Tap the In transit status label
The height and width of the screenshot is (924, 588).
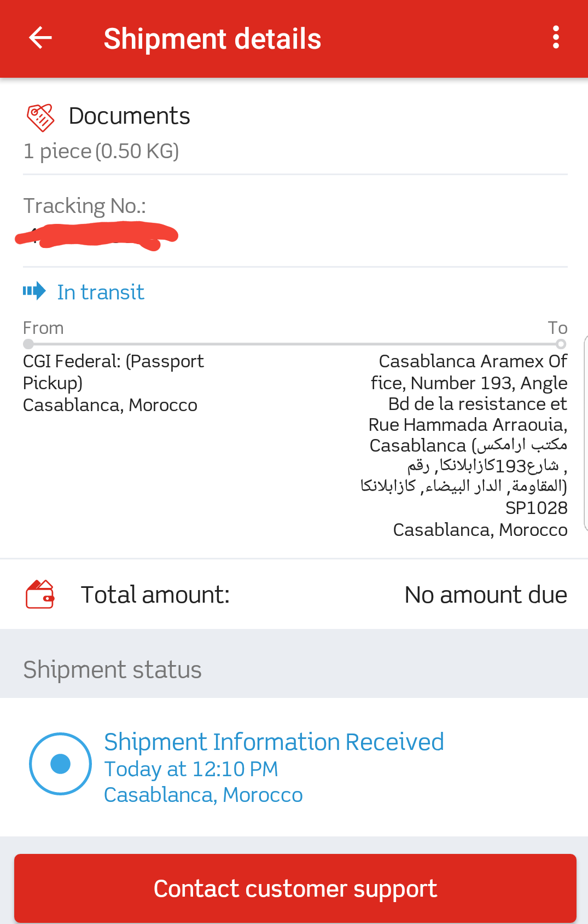(101, 292)
